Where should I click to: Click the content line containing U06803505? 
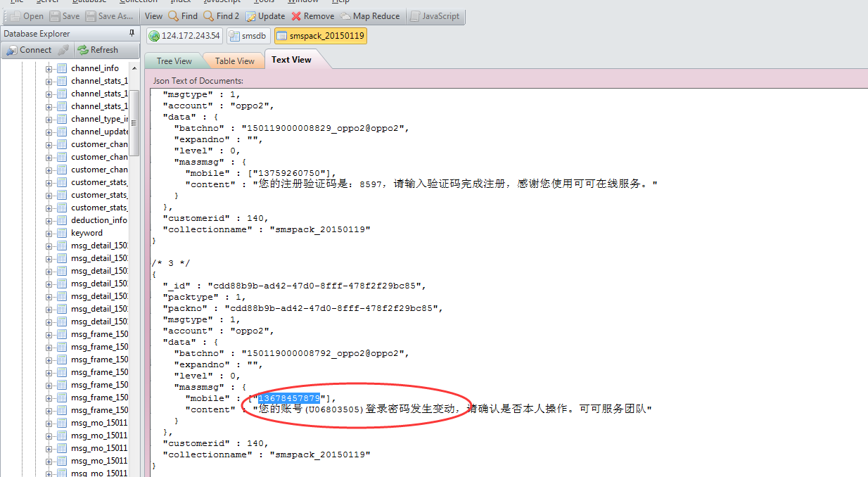[x=419, y=409]
